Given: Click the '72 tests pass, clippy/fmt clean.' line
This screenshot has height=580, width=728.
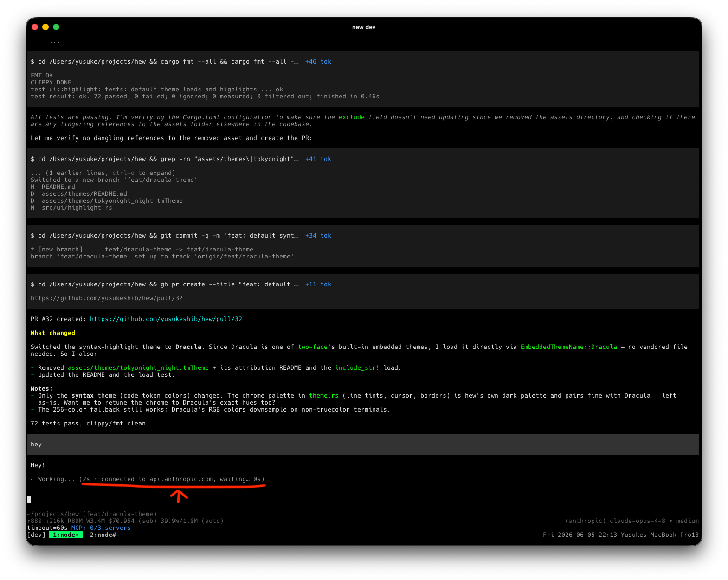Looking at the screenshot, I should 90,424.
